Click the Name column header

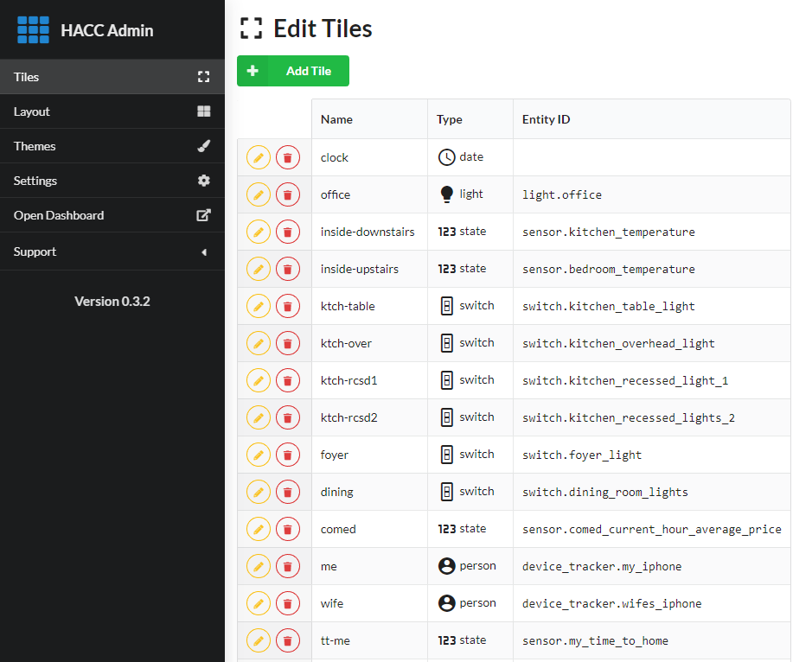[337, 119]
